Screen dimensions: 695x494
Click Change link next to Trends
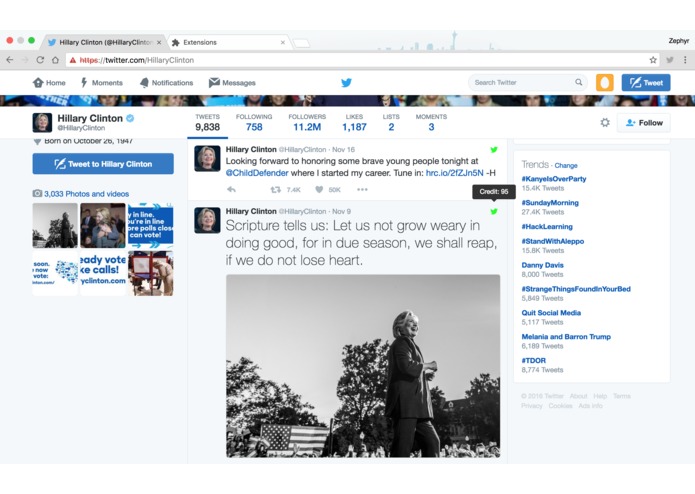[x=566, y=165]
